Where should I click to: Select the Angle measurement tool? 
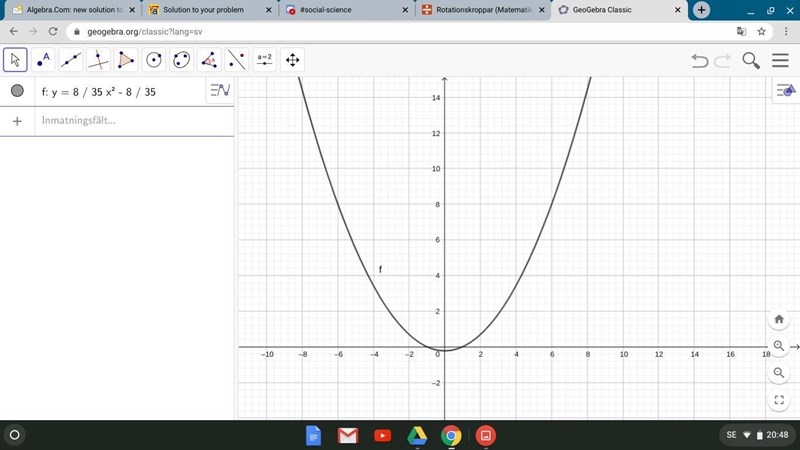[209, 60]
